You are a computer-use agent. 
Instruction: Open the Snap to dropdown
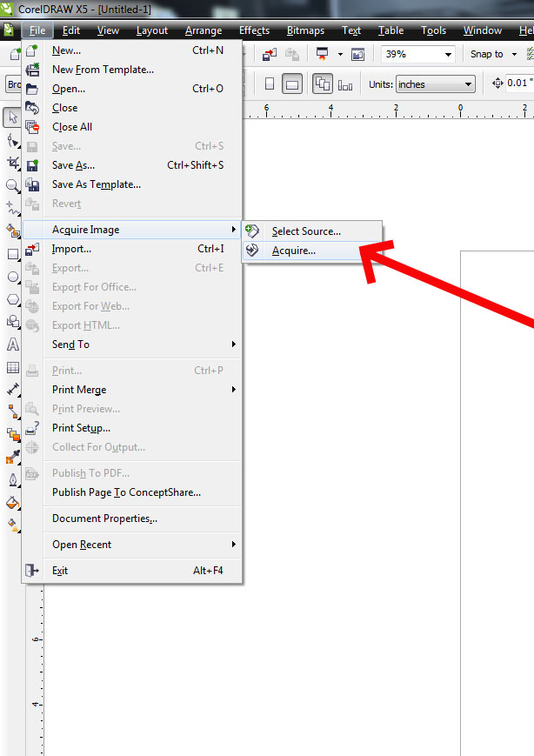pyautogui.click(x=514, y=54)
